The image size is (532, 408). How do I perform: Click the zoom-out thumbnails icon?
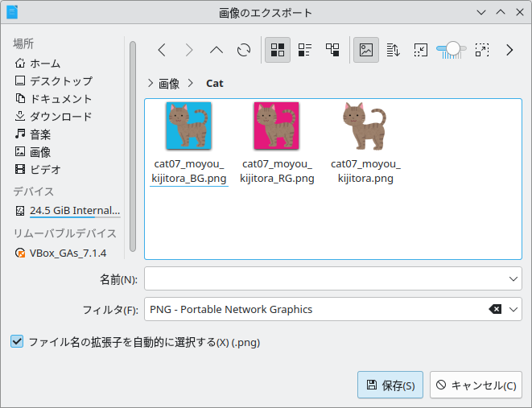click(421, 50)
